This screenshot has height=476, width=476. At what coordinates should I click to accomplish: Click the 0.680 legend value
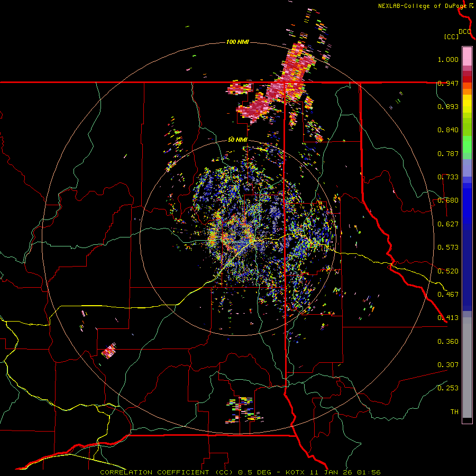tap(448, 200)
